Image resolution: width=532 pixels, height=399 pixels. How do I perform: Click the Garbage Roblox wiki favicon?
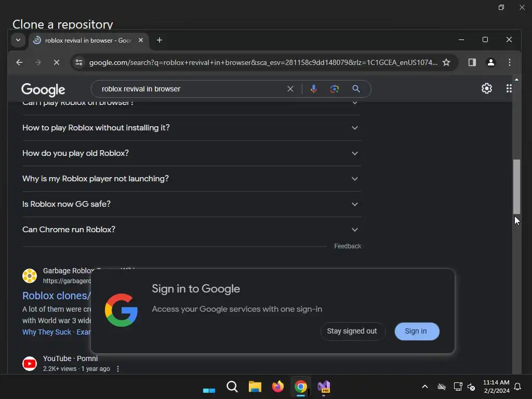30,275
